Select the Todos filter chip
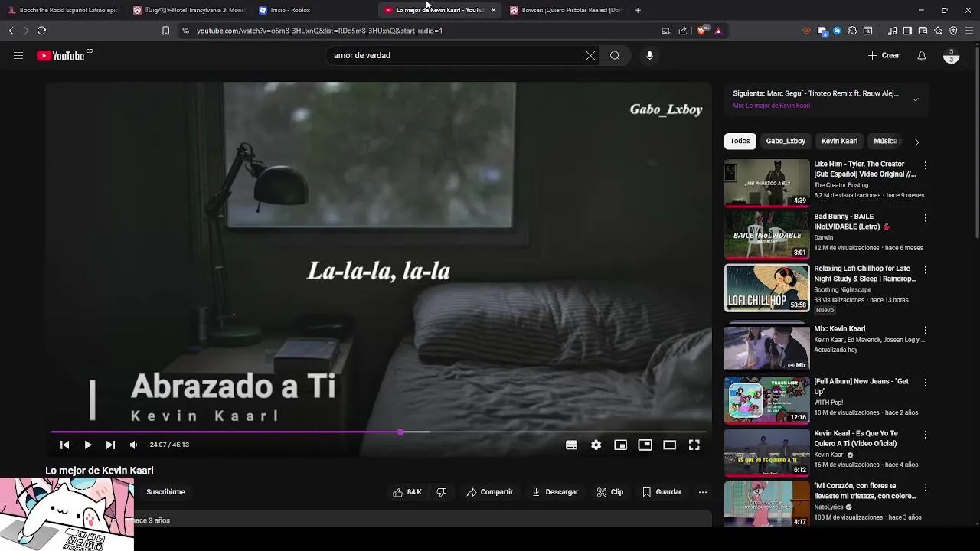 click(740, 141)
